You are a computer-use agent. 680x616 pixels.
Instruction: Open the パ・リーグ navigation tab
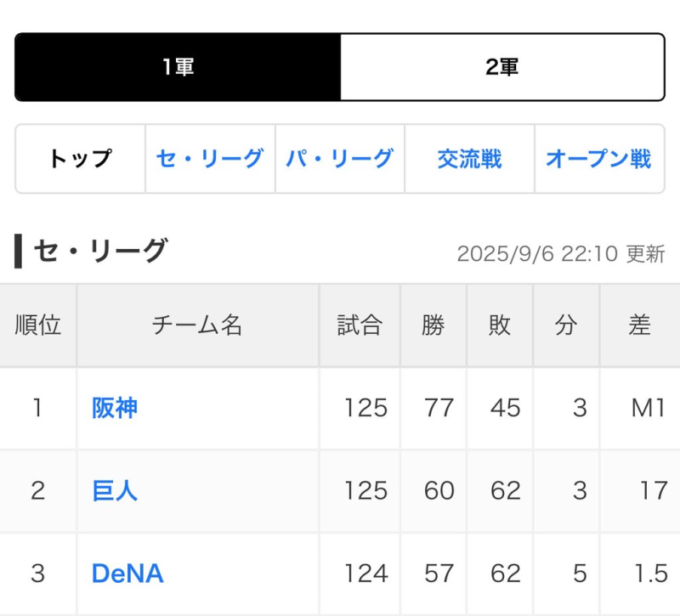[x=339, y=159]
